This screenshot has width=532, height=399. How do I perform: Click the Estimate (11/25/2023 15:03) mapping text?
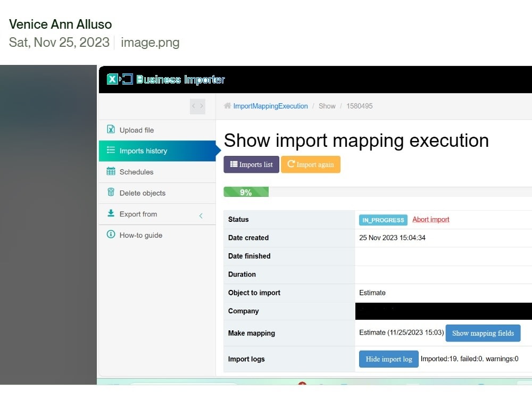pos(401,332)
